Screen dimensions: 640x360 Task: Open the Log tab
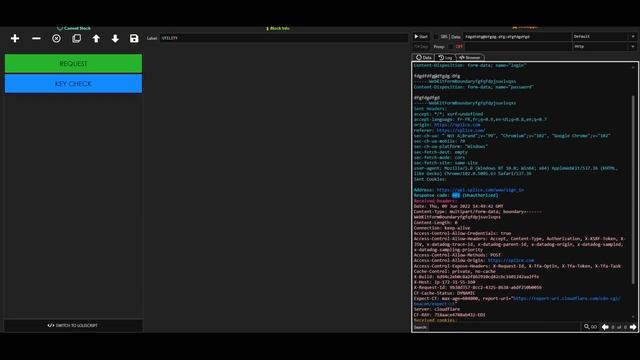click(445, 58)
